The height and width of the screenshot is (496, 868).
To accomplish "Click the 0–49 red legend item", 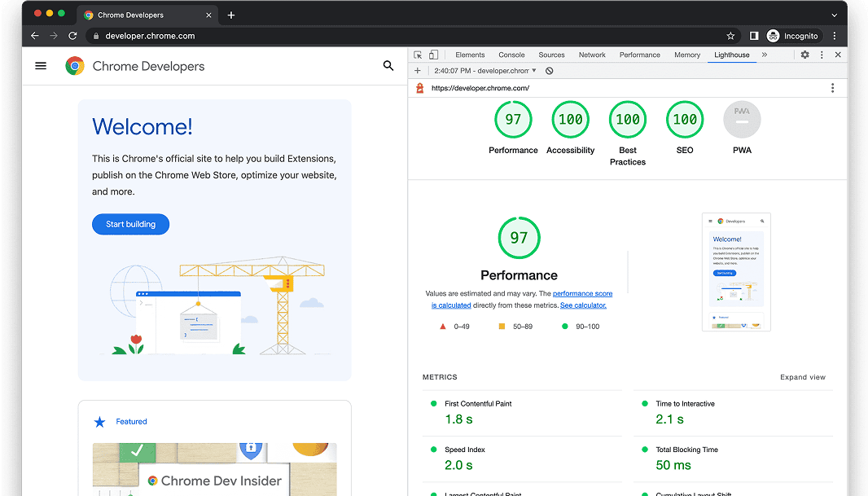I will (454, 327).
